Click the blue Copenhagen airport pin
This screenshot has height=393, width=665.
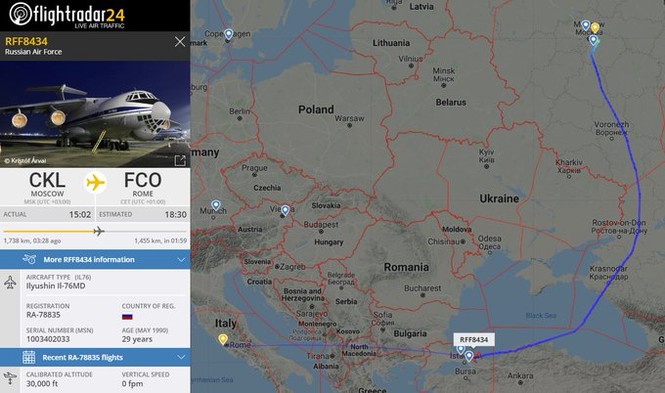229,34
